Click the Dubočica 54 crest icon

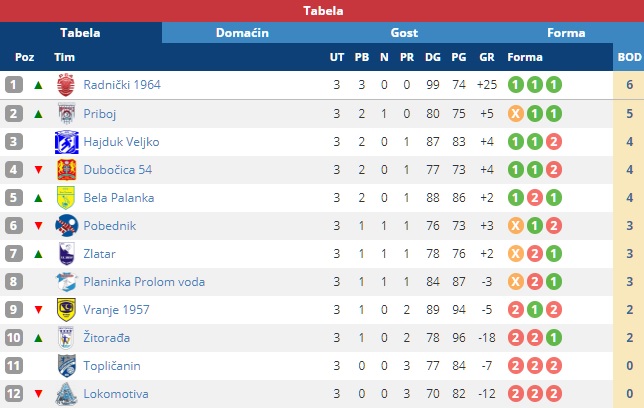(67, 170)
